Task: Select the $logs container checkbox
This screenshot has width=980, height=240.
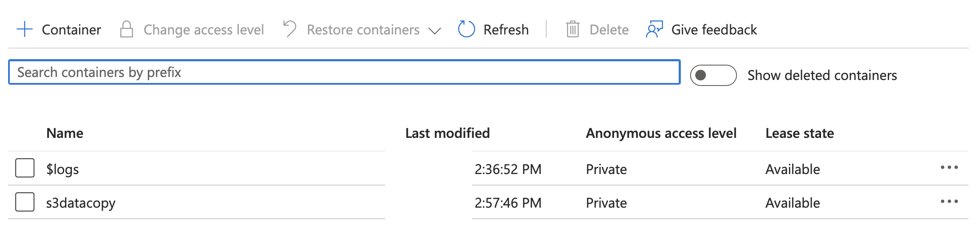Action: [x=25, y=168]
